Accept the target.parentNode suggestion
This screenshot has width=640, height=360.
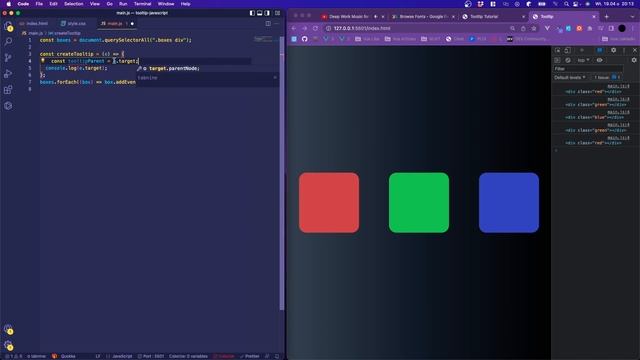(x=208, y=69)
